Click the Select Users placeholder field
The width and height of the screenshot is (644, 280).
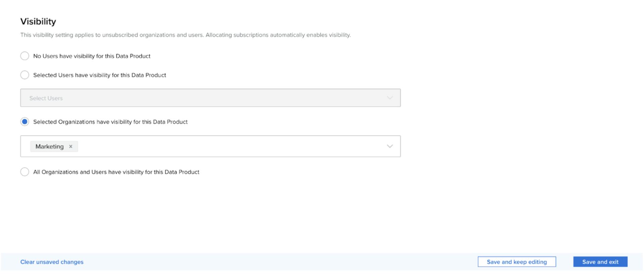(46, 98)
